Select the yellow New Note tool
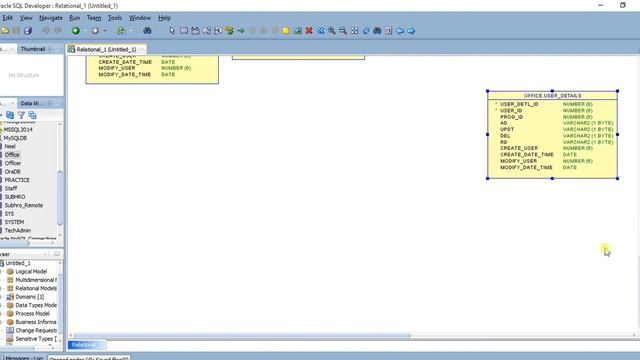Viewport: 640px width, 360px height. pyautogui.click(x=286, y=31)
